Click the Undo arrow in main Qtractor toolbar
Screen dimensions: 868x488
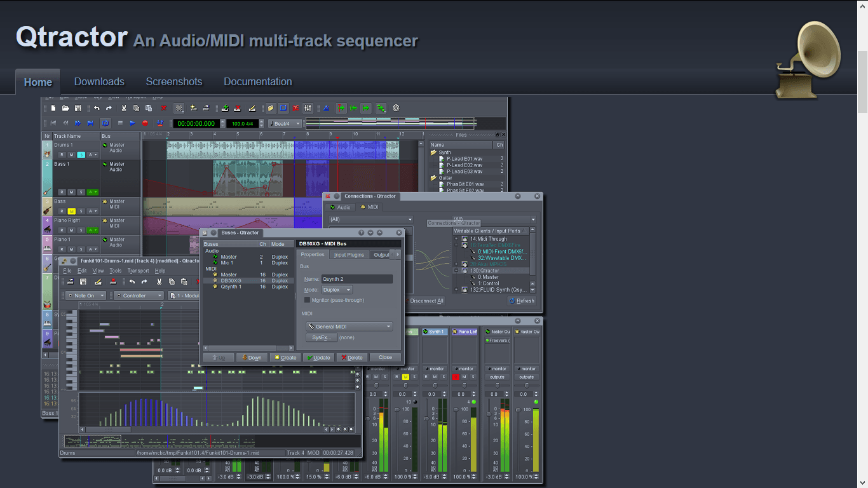point(97,108)
